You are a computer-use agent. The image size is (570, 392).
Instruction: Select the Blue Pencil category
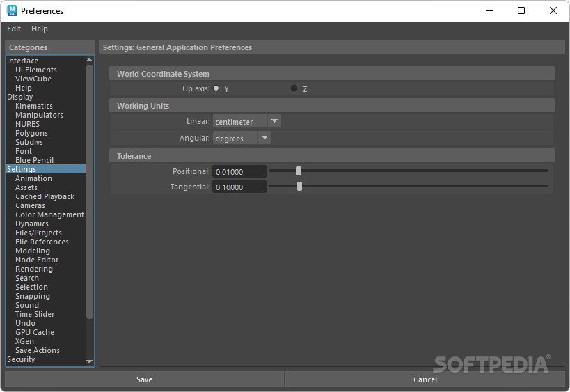click(34, 160)
